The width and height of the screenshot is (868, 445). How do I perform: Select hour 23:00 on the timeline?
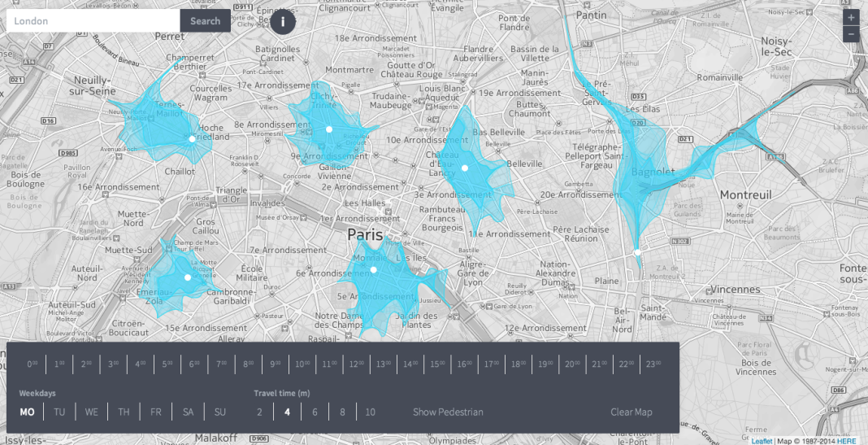pos(653,364)
